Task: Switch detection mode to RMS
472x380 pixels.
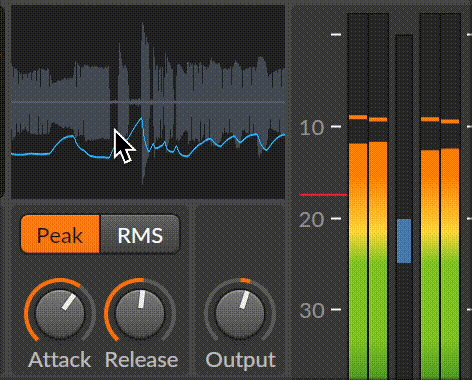Action: [x=140, y=234]
